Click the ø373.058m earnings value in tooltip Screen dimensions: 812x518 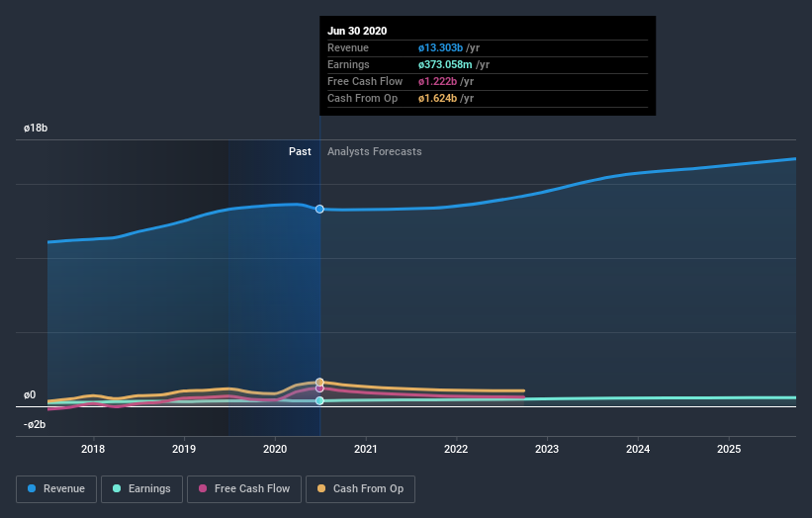click(445, 64)
